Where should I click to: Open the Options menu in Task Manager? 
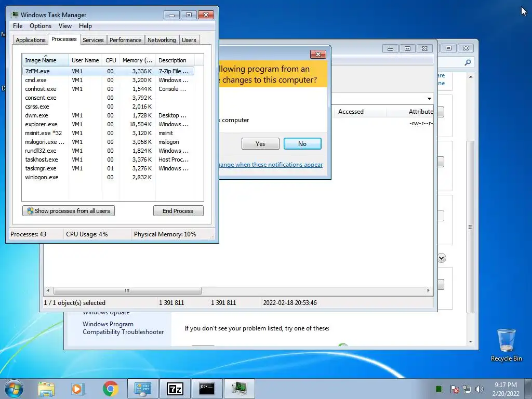41,26
